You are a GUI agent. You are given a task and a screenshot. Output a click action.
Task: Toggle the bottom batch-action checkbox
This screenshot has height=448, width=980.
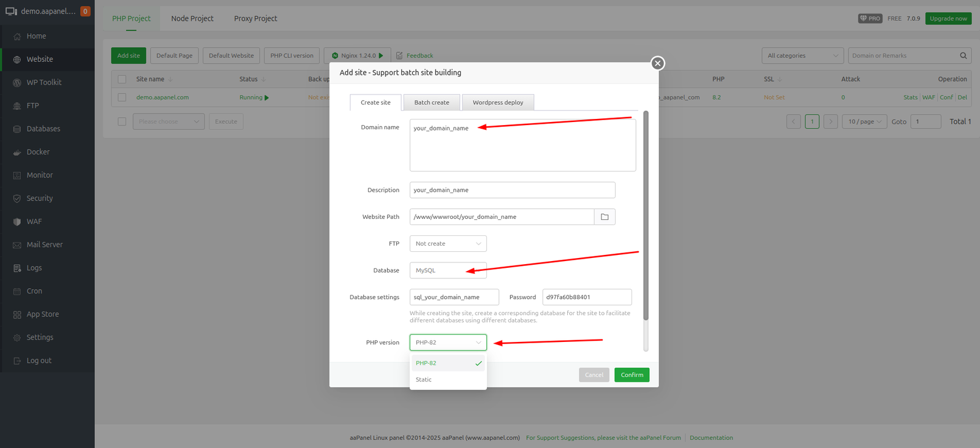click(122, 121)
